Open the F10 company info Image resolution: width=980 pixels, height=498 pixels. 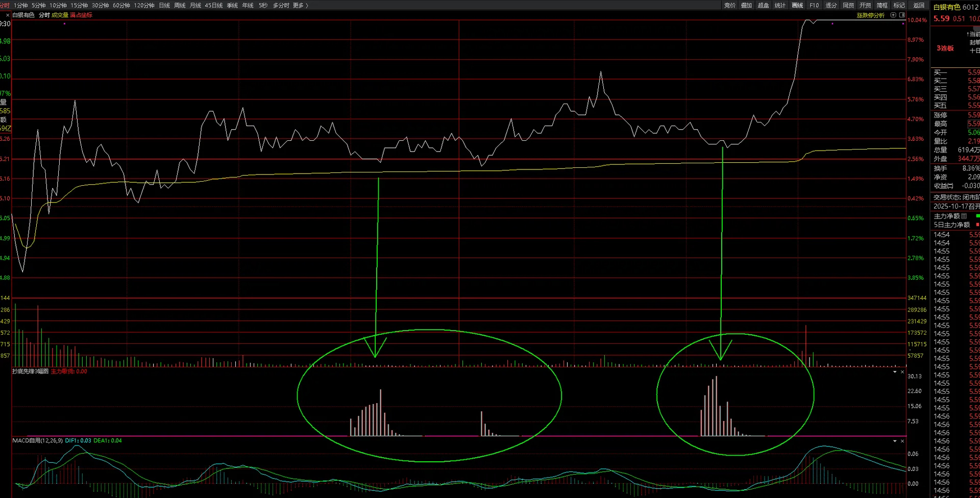point(814,5)
